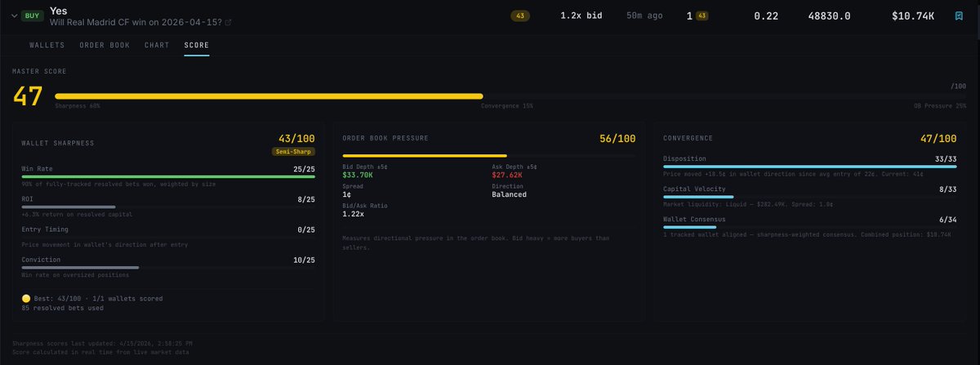Click the 'Entry Timing' label
The image size is (980, 365).
(46, 229)
